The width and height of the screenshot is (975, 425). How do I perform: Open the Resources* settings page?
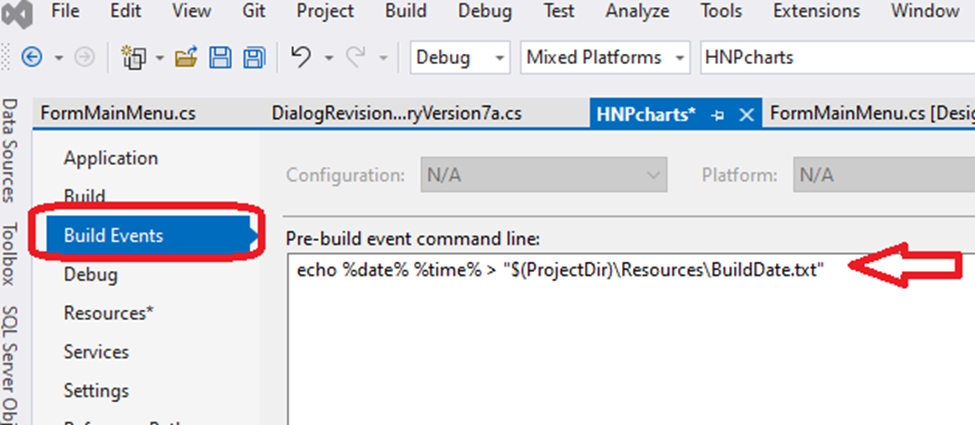[108, 313]
